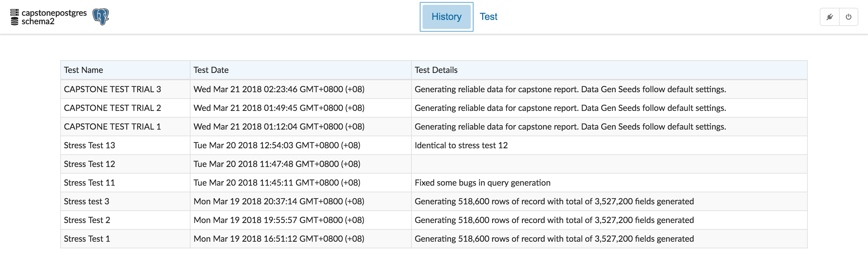Click the power icon button
Screen dimensions: 868x261
point(848,17)
